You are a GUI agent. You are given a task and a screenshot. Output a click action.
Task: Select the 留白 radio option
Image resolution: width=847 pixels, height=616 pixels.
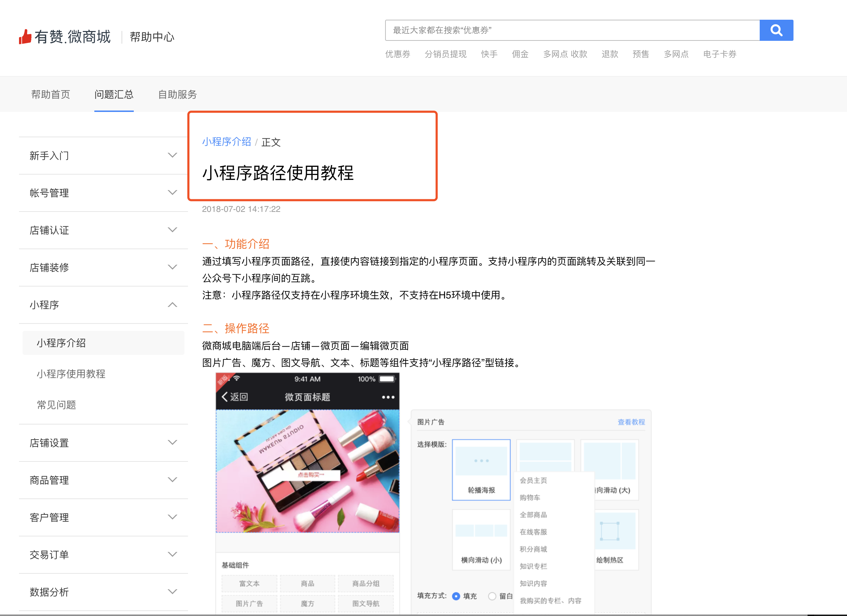[492, 596]
